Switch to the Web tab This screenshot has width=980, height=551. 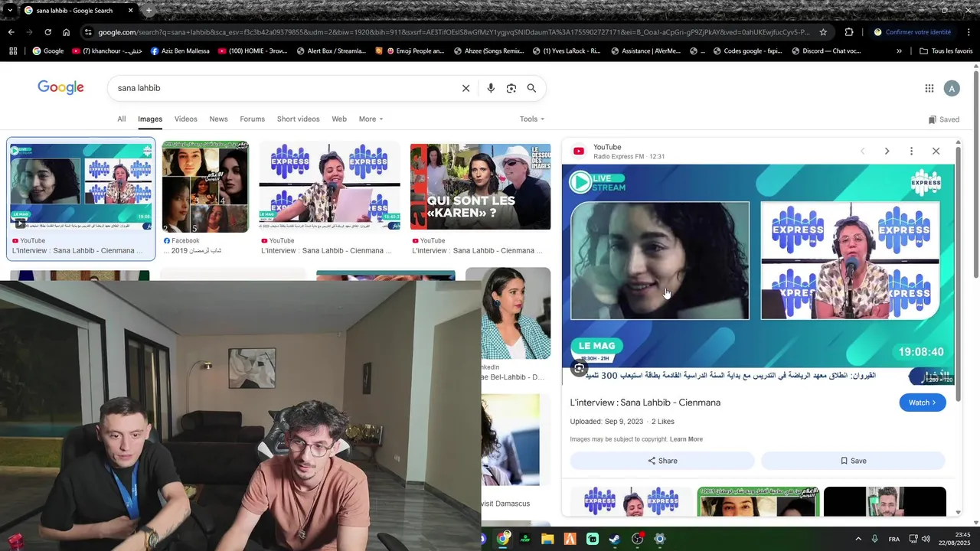[x=339, y=119]
